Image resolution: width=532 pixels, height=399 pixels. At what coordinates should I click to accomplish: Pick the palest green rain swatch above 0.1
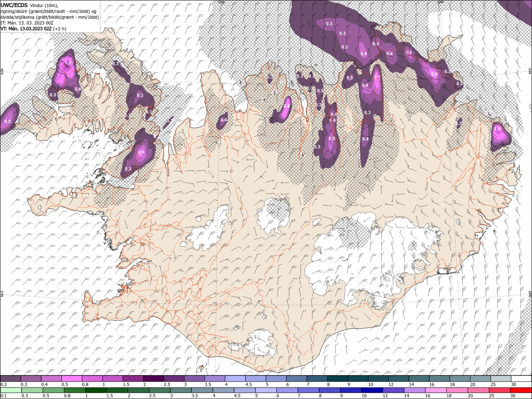(x=11, y=390)
